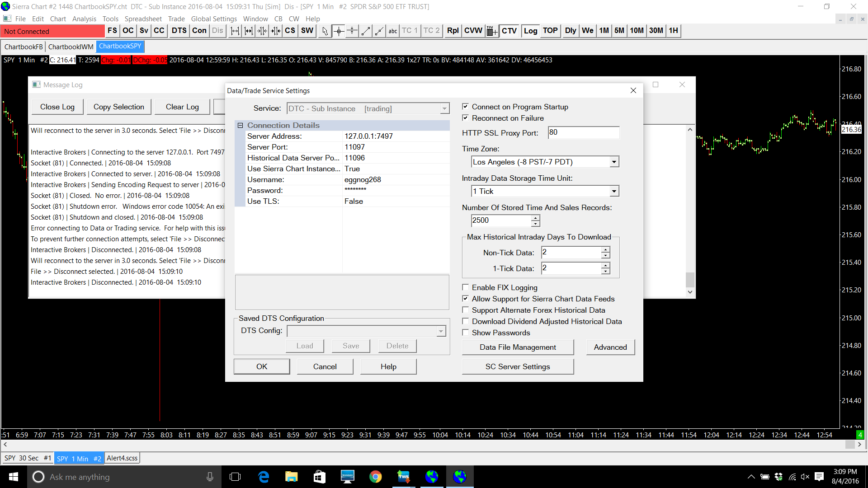Open the Global Settings menu

pyautogui.click(x=213, y=19)
